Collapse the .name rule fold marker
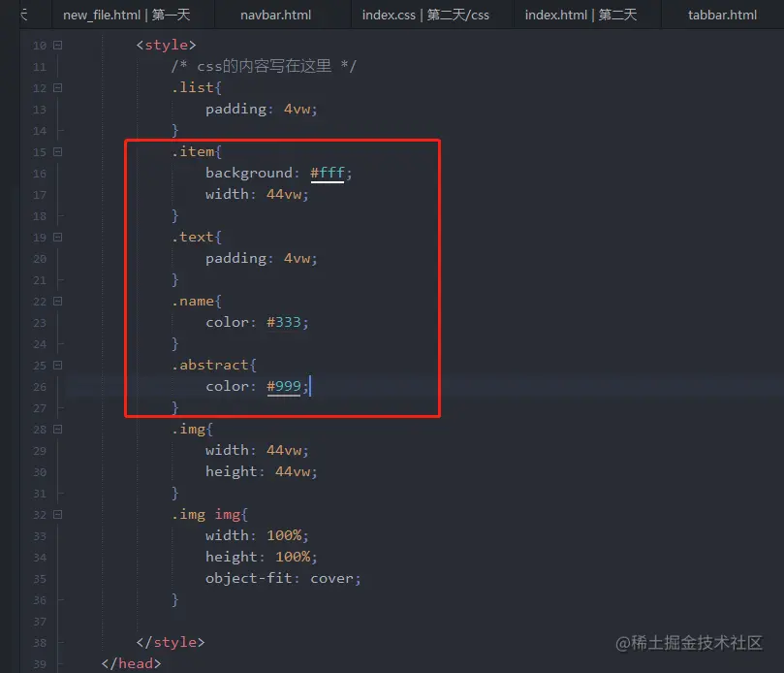784x673 pixels. 58,302
